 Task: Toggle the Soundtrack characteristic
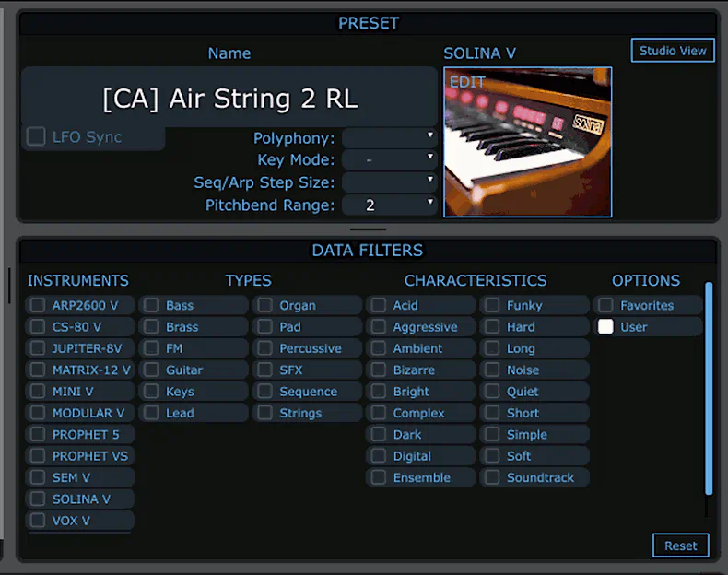click(493, 477)
